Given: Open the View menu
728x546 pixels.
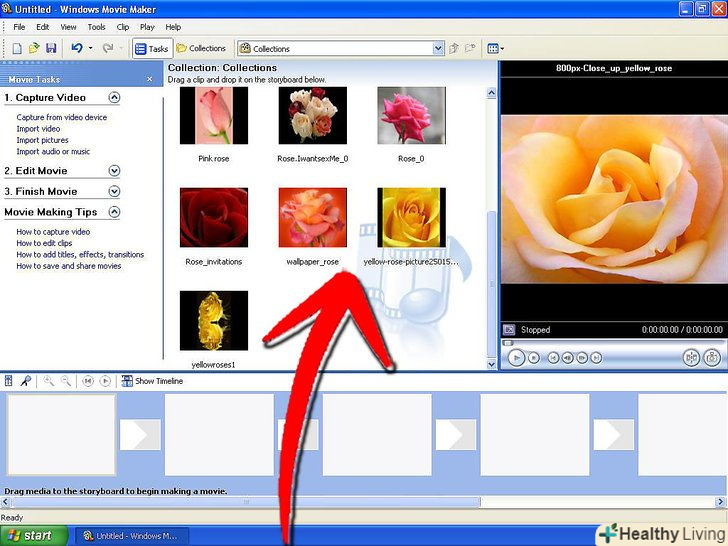Looking at the screenshot, I should tap(68, 27).
